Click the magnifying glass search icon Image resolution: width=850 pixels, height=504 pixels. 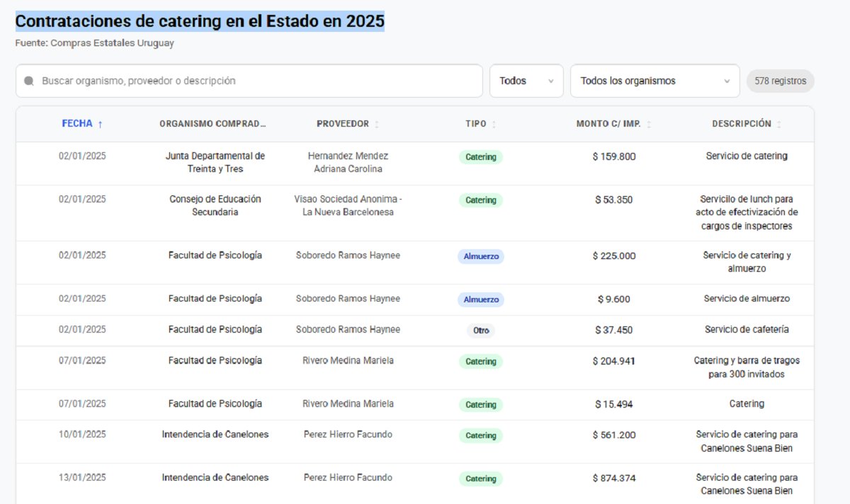pos(28,81)
